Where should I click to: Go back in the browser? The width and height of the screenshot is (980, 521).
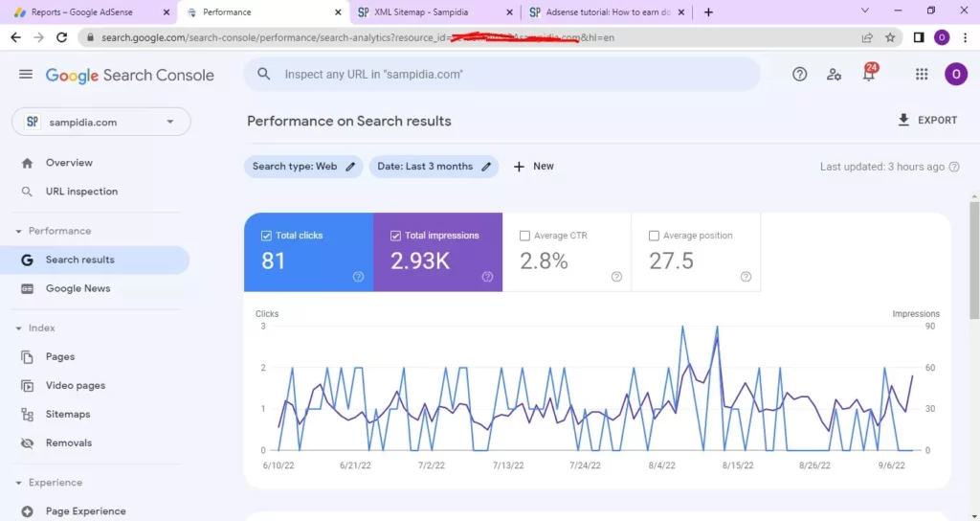point(15,37)
